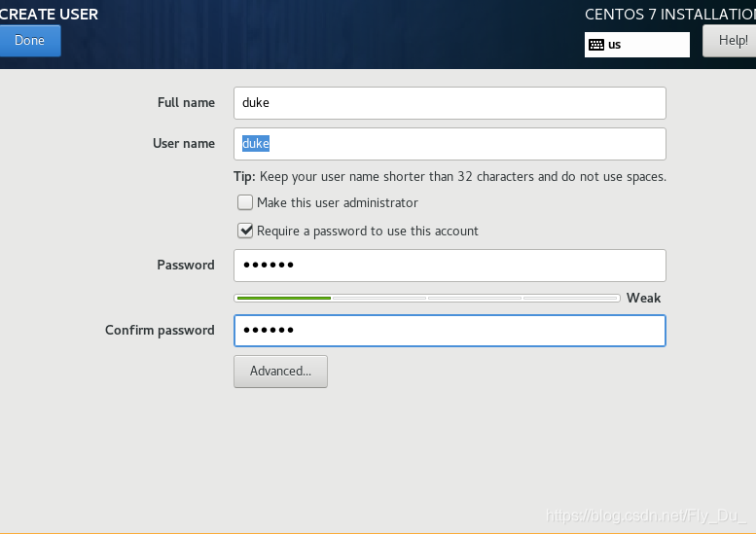Enable Make this user administrator checkbox

(x=245, y=202)
